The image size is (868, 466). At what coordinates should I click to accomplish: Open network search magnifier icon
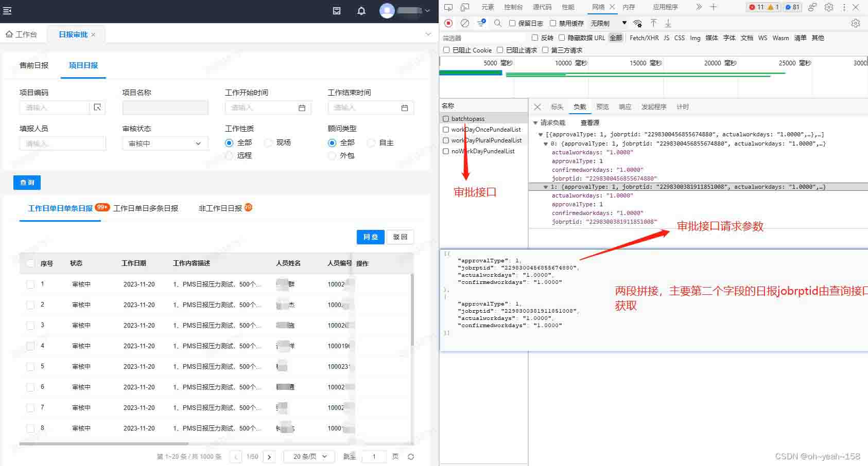pyautogui.click(x=498, y=23)
